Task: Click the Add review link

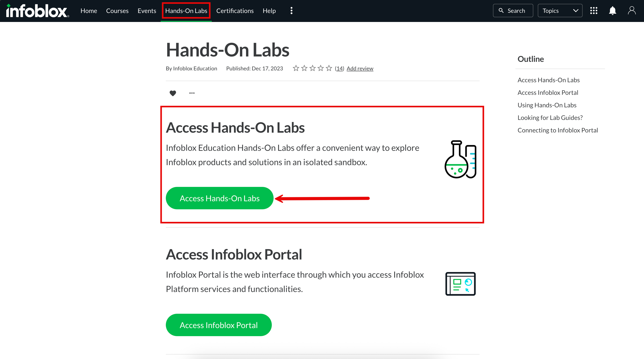Action: 360,69
